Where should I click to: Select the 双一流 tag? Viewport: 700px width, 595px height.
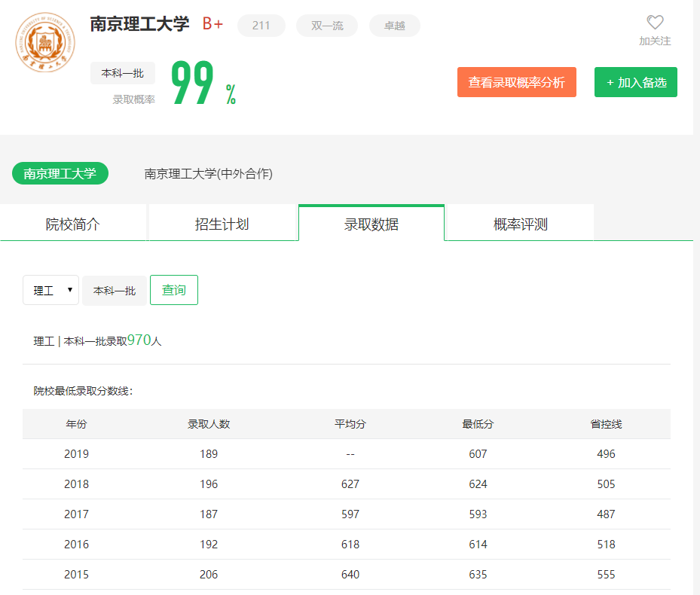pos(327,26)
